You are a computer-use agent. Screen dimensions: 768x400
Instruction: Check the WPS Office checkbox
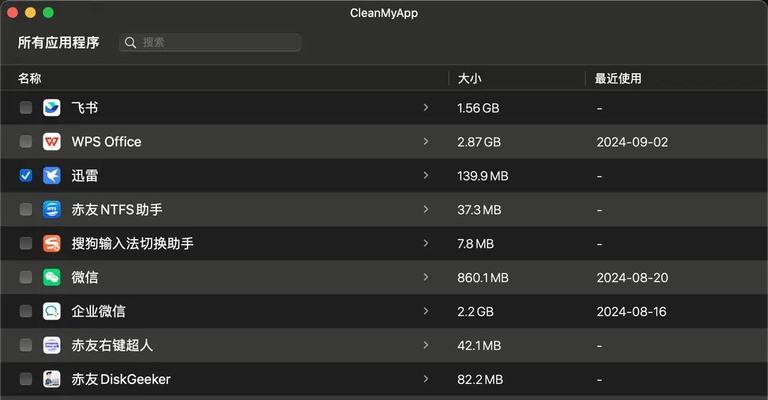click(x=25, y=141)
